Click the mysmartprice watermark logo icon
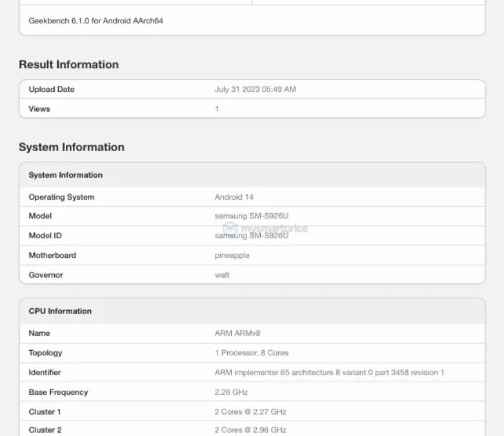 coord(230,228)
